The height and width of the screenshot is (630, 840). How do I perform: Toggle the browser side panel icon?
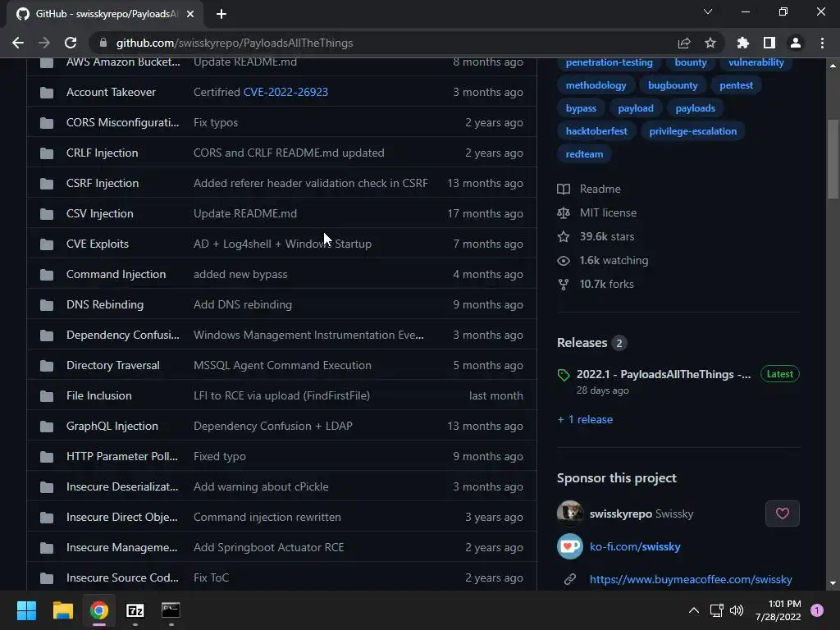point(769,43)
